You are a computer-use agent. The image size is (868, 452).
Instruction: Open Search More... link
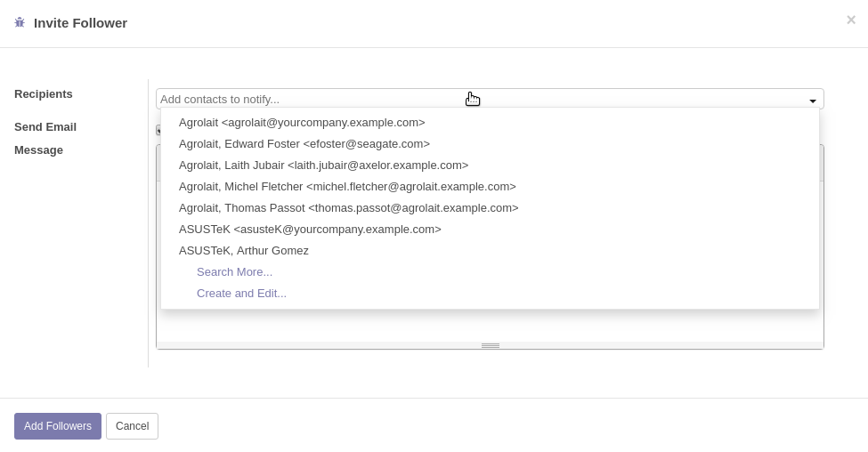[x=234, y=272]
